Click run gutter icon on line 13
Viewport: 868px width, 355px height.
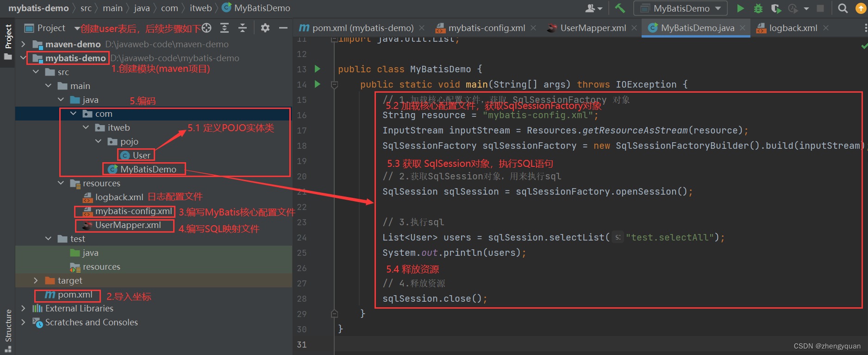[x=318, y=69]
